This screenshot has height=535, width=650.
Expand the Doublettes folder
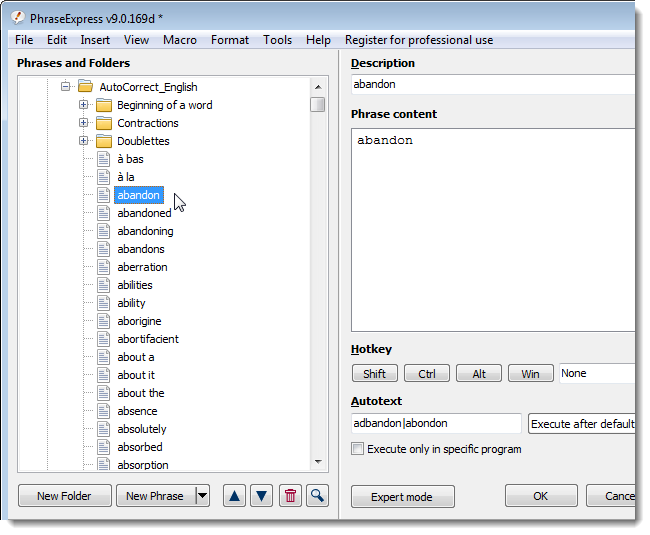point(83,140)
